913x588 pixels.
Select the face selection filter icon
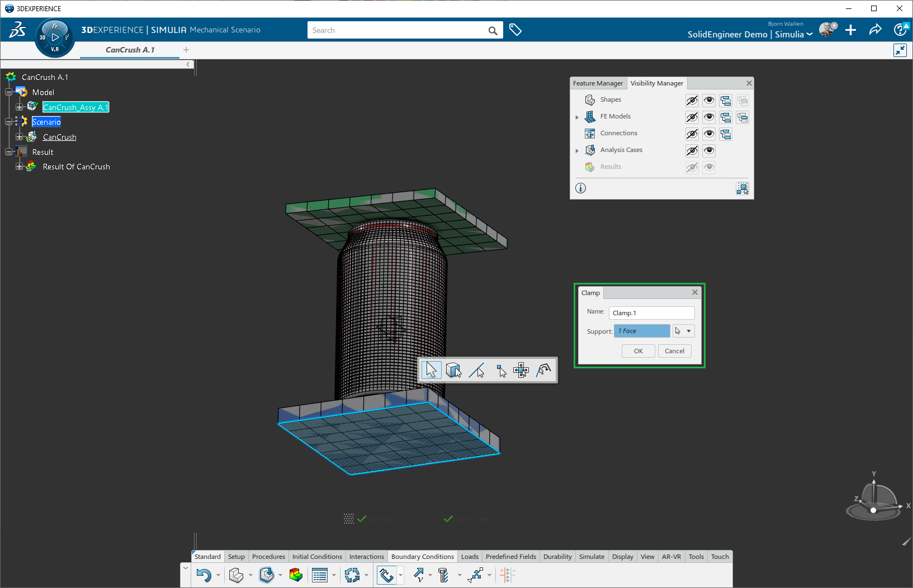453,370
